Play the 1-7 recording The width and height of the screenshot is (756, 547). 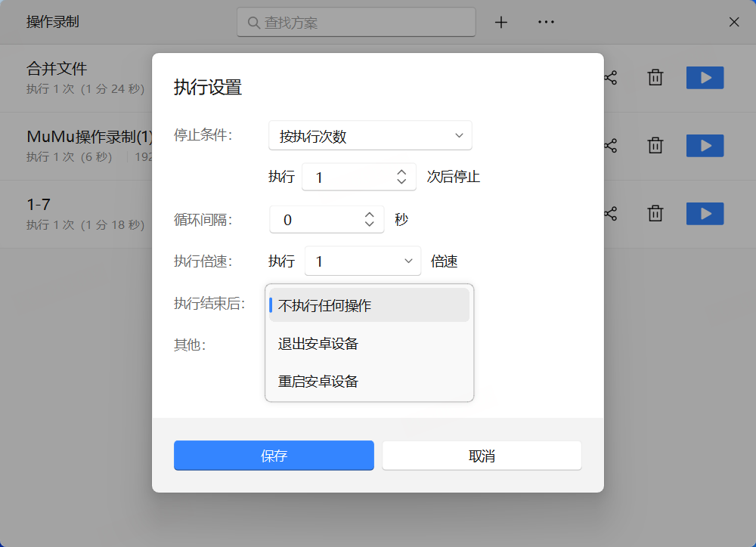[x=705, y=214]
